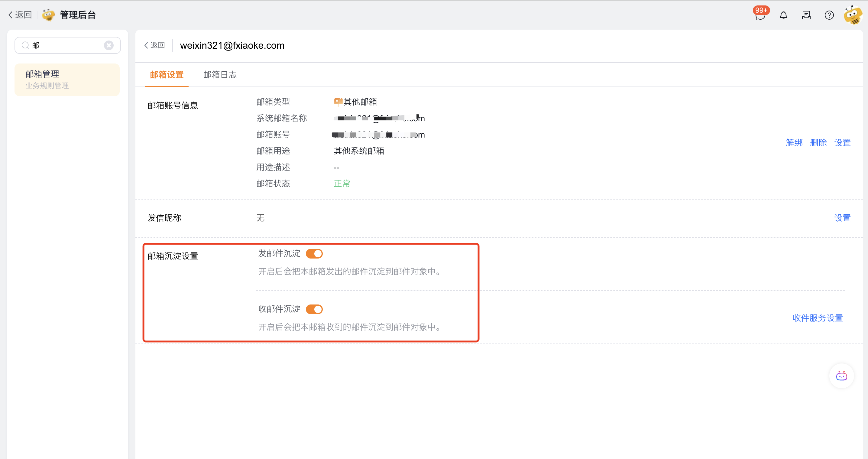Click the bee logo beside 管理后台
The width and height of the screenshot is (868, 459).
(49, 15)
